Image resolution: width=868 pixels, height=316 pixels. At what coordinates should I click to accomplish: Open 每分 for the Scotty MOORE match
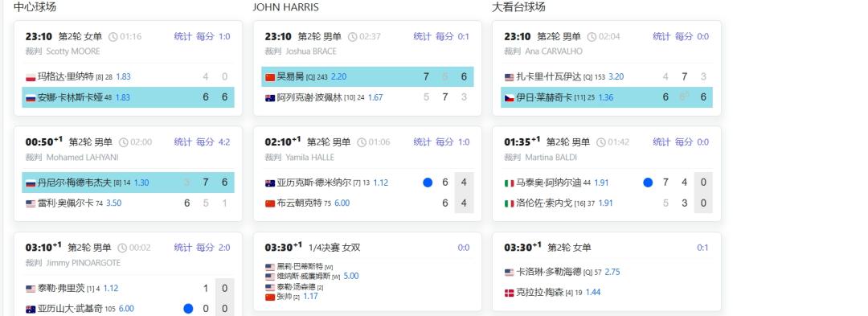click(x=205, y=36)
